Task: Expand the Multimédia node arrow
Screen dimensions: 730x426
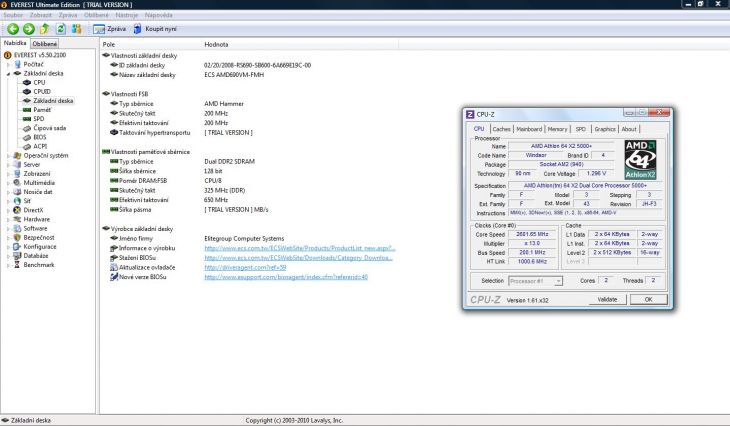Action: 8,183
